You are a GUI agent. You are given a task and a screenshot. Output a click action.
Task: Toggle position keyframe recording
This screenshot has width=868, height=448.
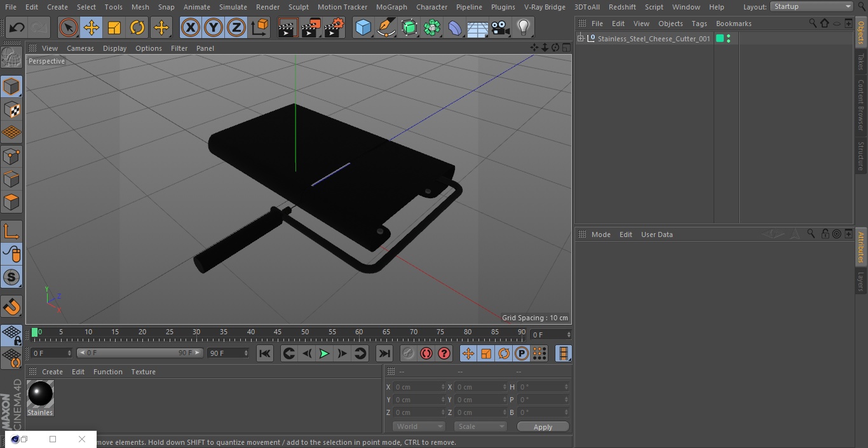point(468,353)
